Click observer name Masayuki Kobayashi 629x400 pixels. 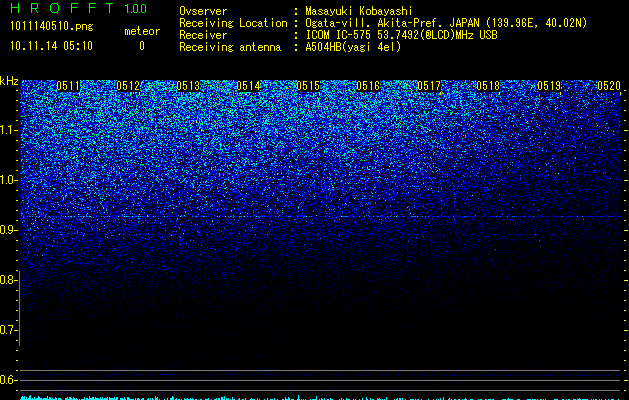pyautogui.click(x=359, y=11)
